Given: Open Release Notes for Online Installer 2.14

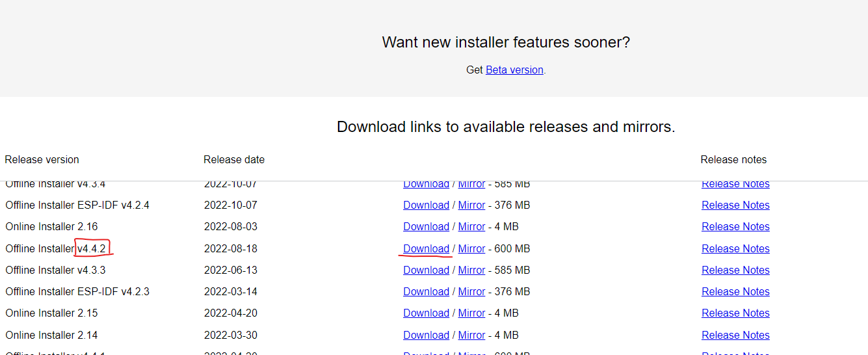Looking at the screenshot, I should coord(735,335).
